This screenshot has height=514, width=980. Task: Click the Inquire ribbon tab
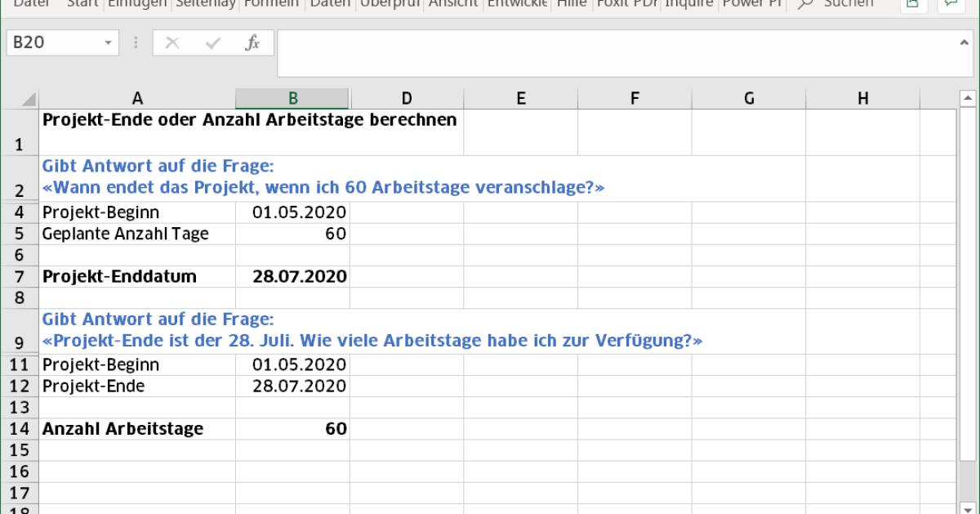690,3
